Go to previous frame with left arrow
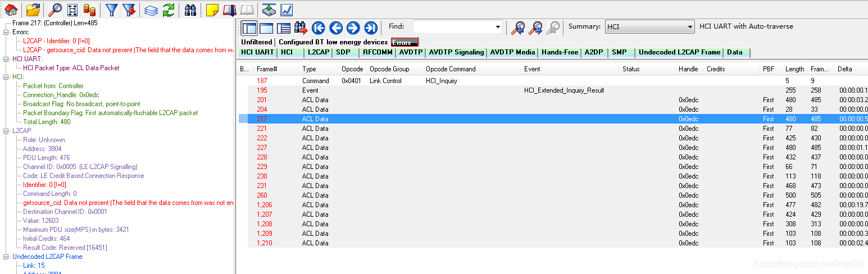The height and width of the screenshot is (274, 868). click(x=336, y=28)
